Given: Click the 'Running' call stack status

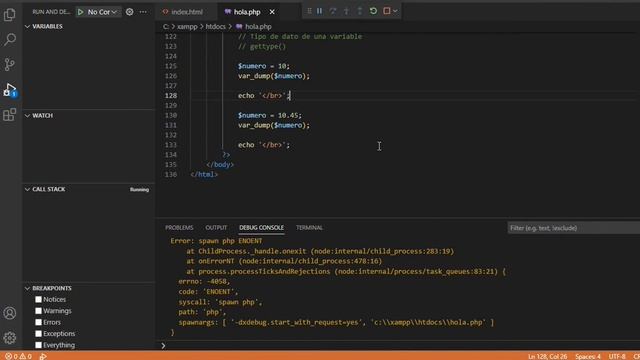Looking at the screenshot, I should tap(139, 189).
